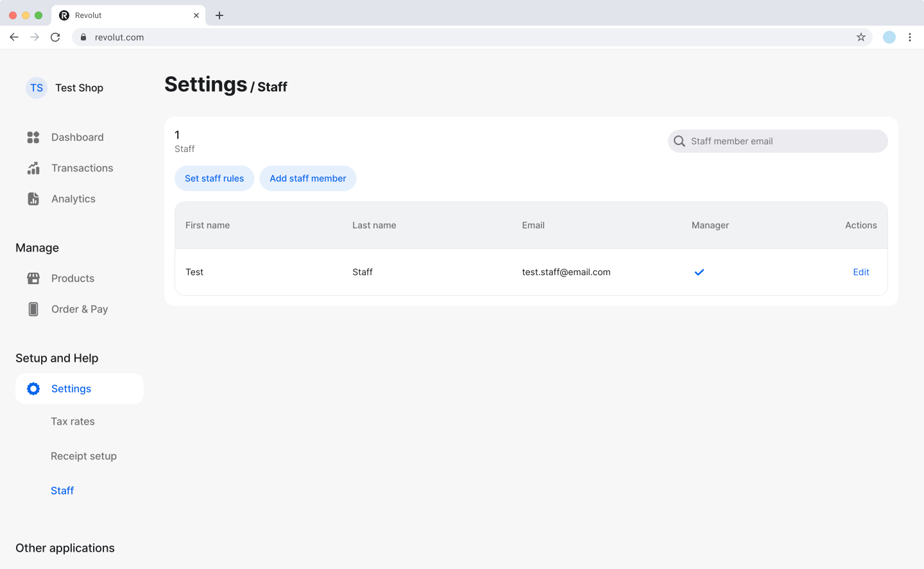Click the TS shop avatar
This screenshot has height=569, width=924.
37,88
